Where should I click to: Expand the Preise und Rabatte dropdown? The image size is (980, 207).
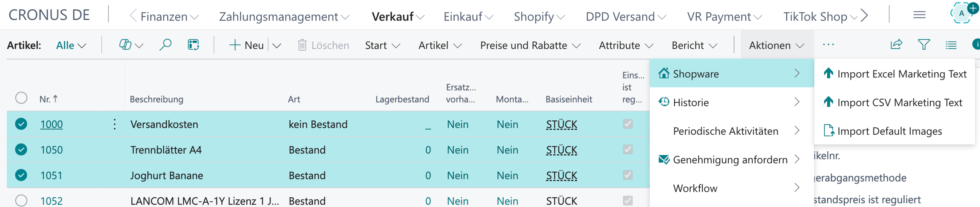tap(530, 45)
